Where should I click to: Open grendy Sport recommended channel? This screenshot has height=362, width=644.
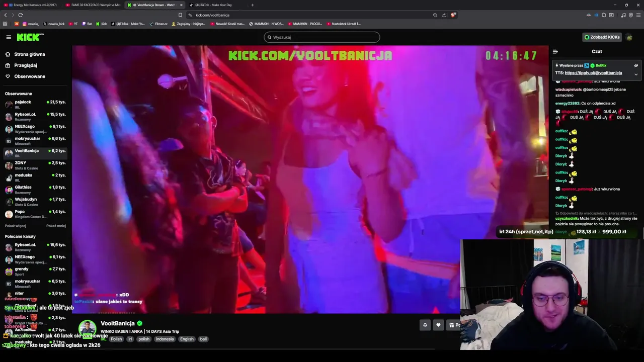click(35, 271)
